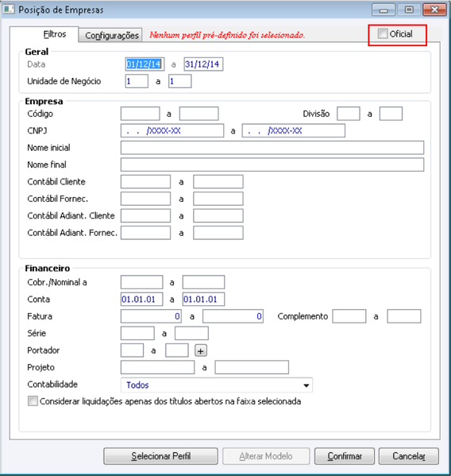Viewport: 451px width, 476px height.
Task: Close the Posição de Empresas window
Action: [x=434, y=10]
